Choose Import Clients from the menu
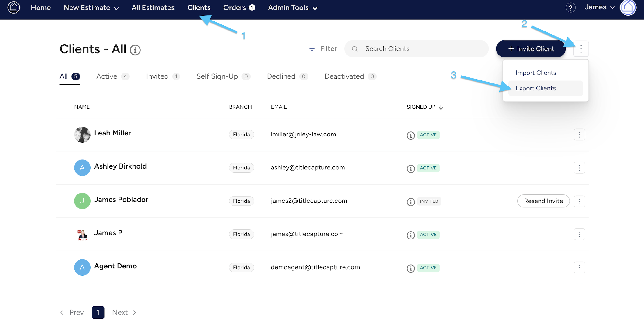The width and height of the screenshot is (644, 325). click(535, 73)
